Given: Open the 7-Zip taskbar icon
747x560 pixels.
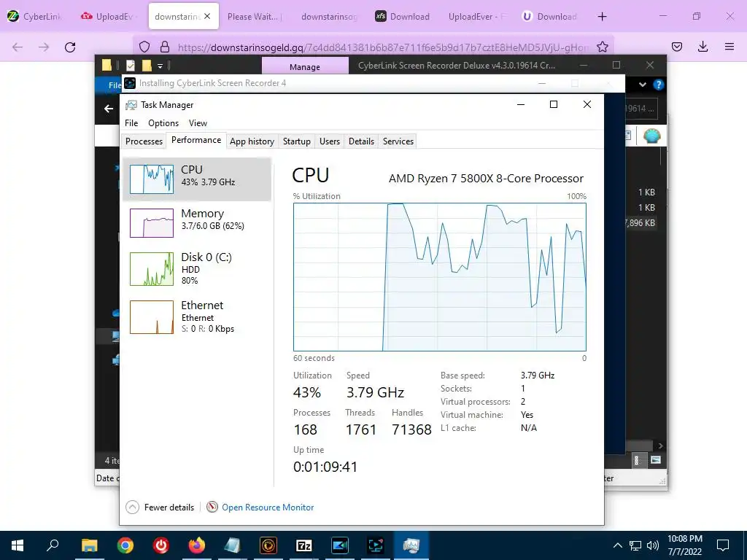Looking at the screenshot, I should point(304,545).
